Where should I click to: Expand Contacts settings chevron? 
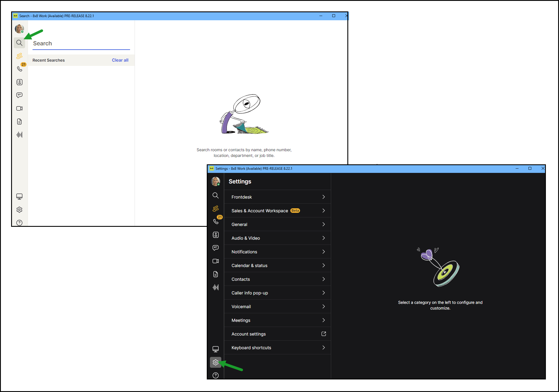324,279
